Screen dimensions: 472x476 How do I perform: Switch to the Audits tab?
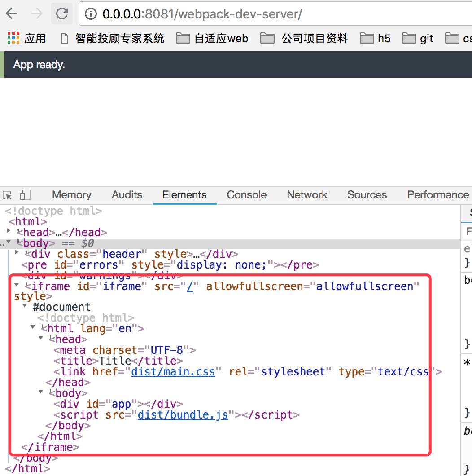[x=127, y=195]
